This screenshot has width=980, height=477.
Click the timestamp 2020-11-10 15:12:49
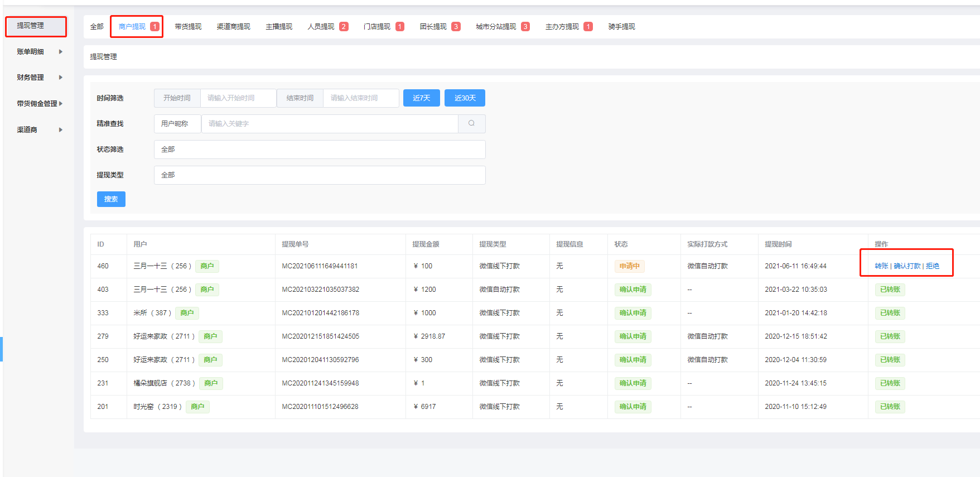tap(796, 407)
